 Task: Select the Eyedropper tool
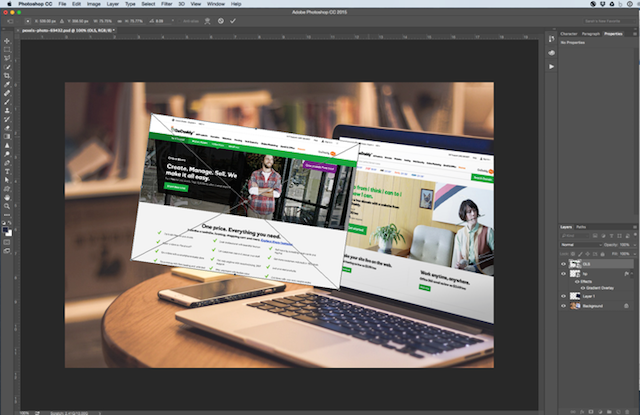(7, 84)
